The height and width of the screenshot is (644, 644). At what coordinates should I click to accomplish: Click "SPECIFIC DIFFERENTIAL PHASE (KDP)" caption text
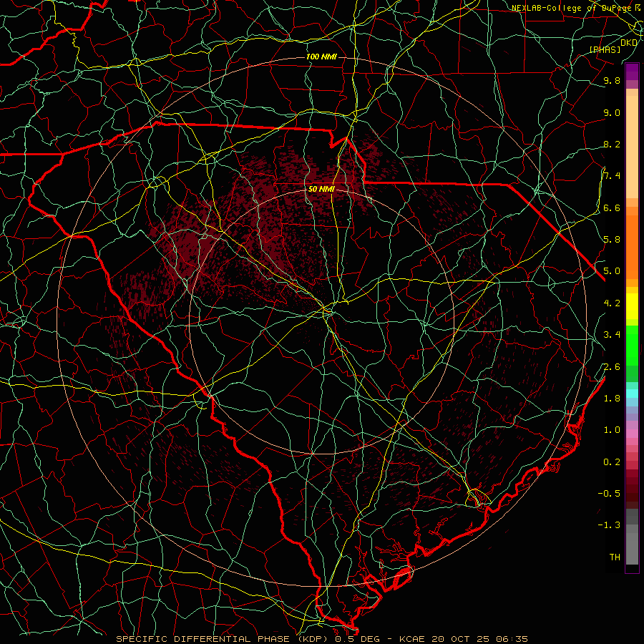coord(223,639)
